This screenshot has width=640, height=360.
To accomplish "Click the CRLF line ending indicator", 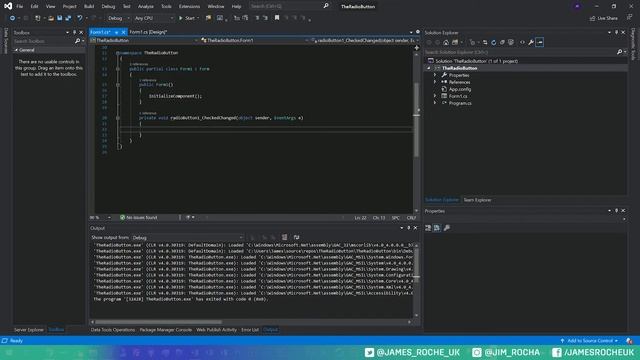I will pyautogui.click(x=411, y=218).
